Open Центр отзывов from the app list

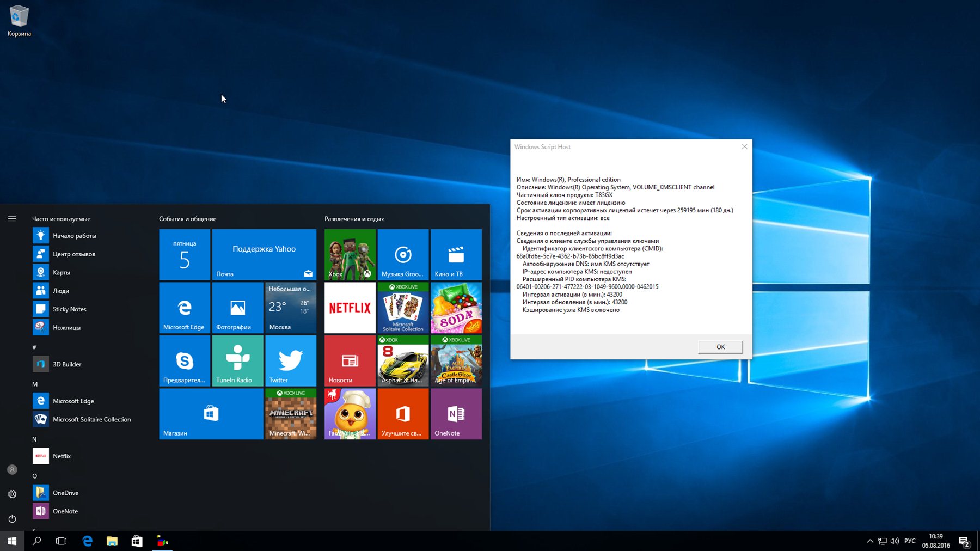[x=87, y=254]
